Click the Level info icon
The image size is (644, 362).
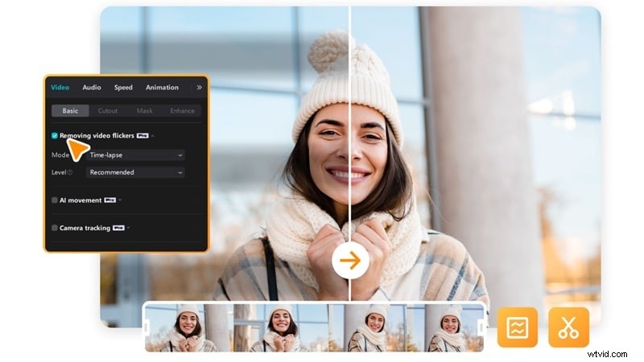pos(70,172)
